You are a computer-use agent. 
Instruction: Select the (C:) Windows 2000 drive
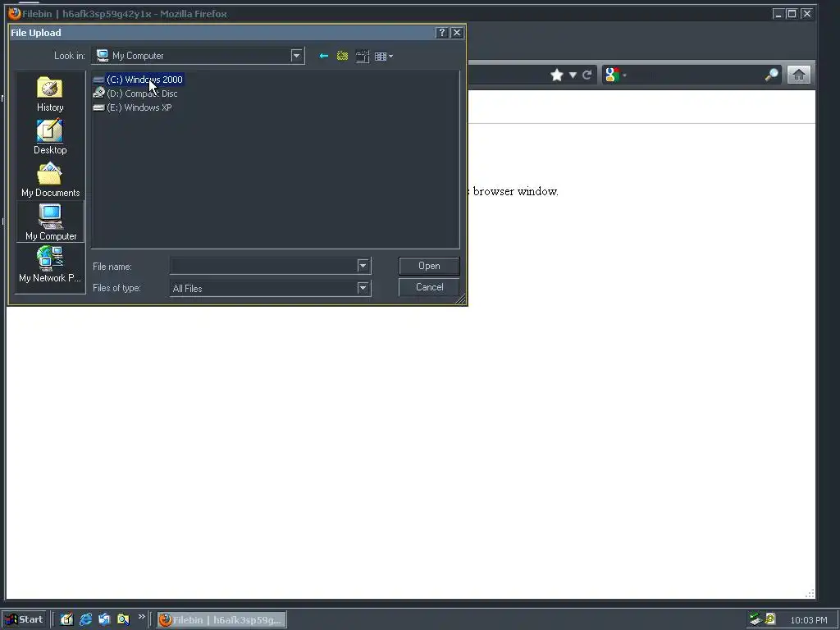[138, 80]
